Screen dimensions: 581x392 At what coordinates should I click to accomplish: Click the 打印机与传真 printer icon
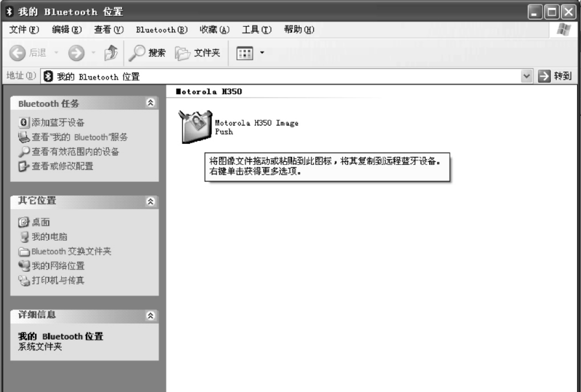pyautogui.click(x=24, y=281)
